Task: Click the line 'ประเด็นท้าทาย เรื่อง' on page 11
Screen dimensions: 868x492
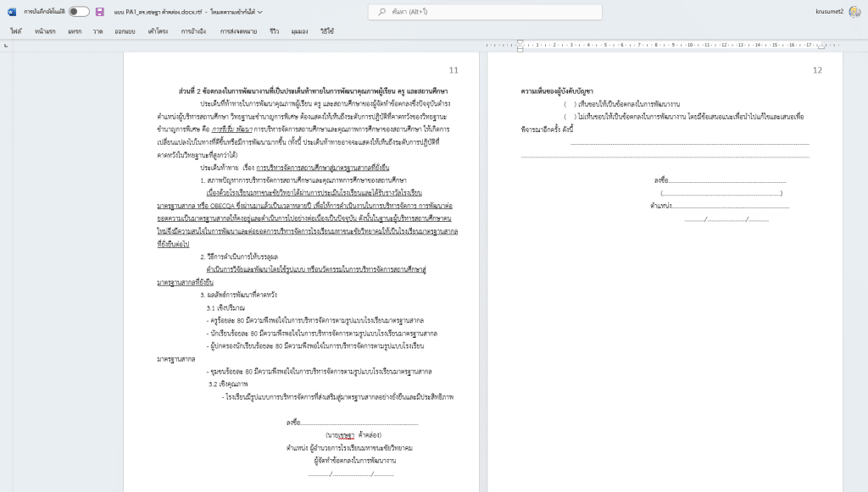Action: (x=295, y=168)
